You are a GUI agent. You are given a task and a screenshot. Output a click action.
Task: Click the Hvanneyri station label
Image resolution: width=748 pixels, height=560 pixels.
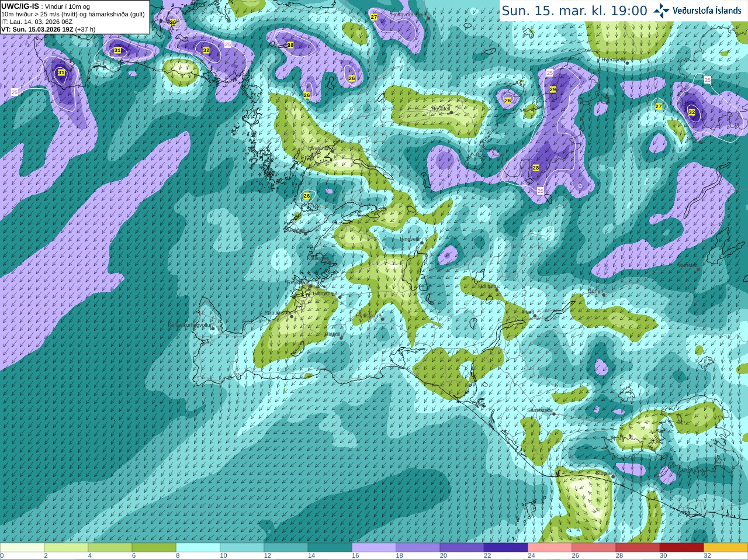click(x=318, y=148)
